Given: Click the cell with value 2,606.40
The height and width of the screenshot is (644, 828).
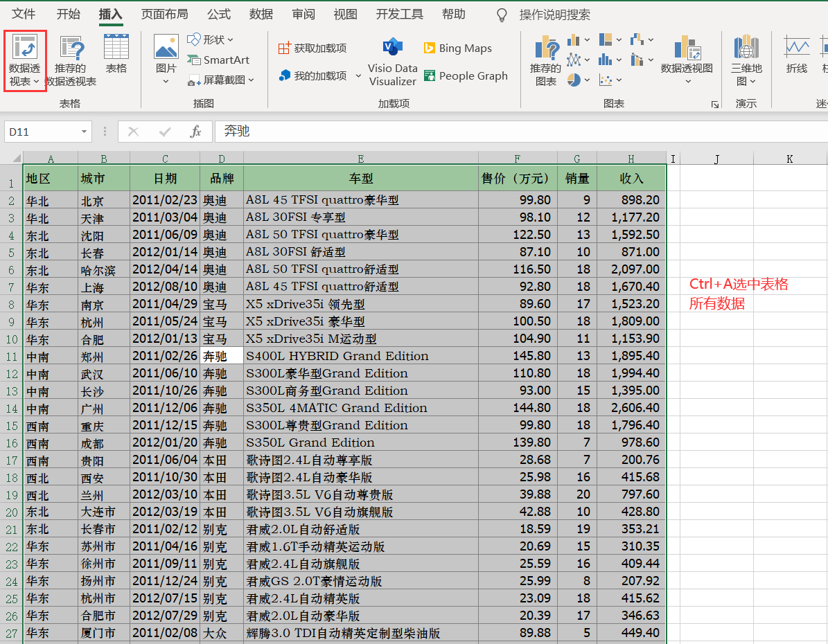Looking at the screenshot, I should (631, 408).
